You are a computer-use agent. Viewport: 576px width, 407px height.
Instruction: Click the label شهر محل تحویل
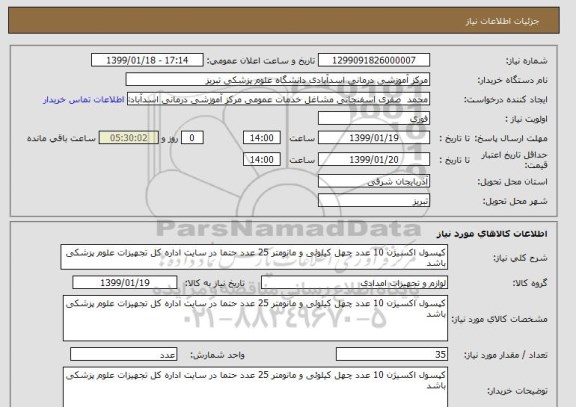click(515, 201)
